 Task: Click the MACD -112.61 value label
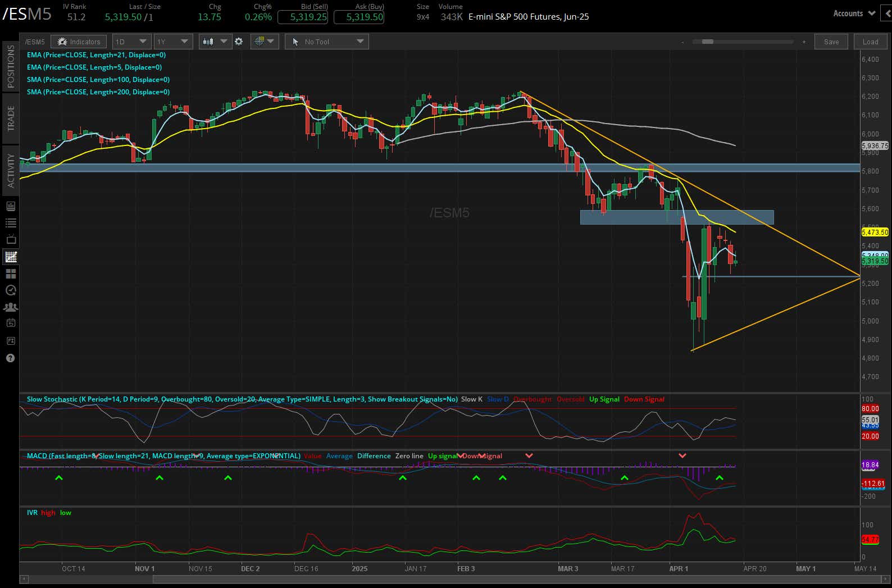tap(873, 484)
